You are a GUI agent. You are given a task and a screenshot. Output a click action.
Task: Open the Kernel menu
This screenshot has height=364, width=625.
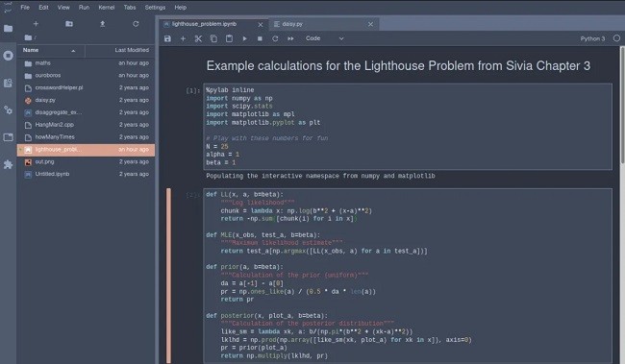107,7
